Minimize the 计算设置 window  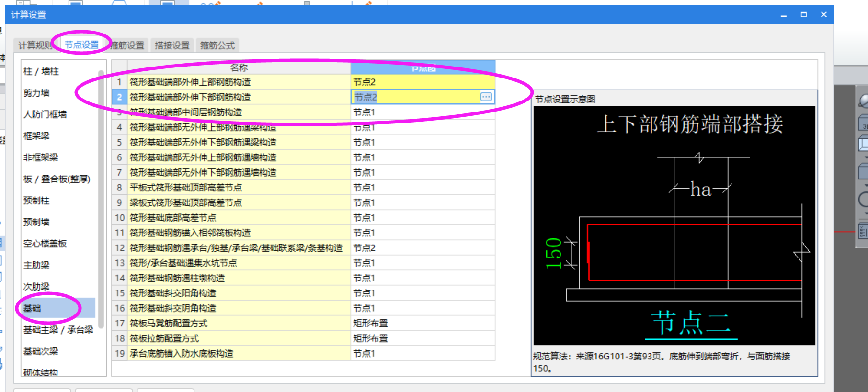point(784,15)
